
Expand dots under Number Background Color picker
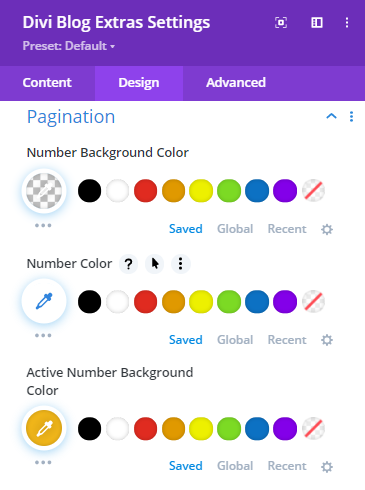tap(43, 225)
